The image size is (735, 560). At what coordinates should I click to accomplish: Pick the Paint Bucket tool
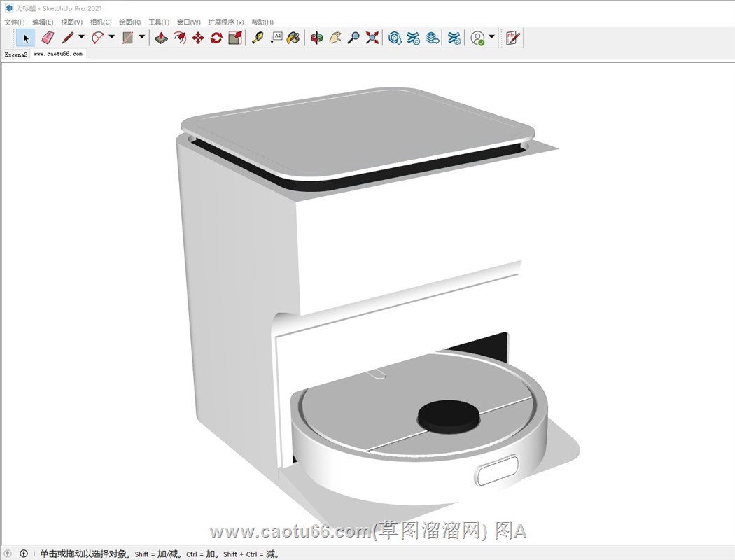[x=294, y=38]
